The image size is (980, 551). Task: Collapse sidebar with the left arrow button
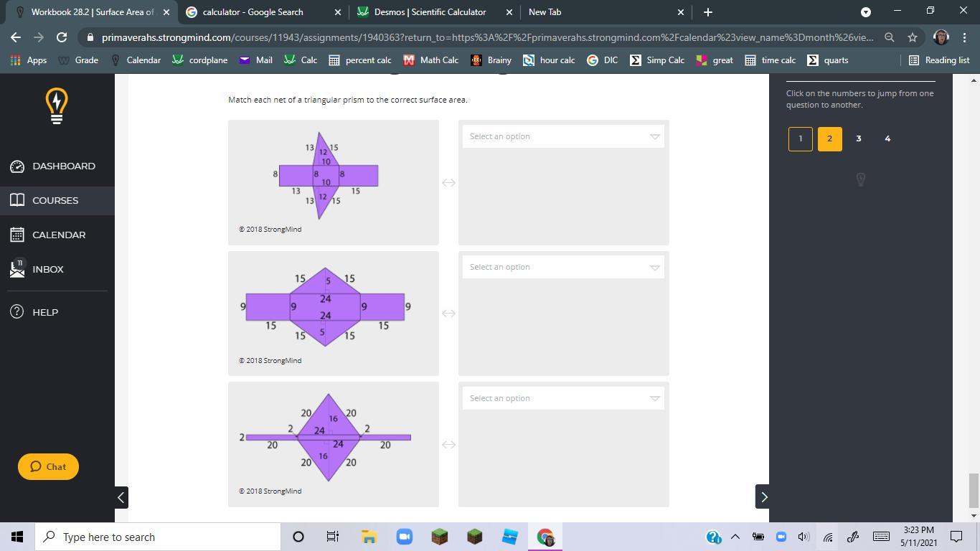121,496
